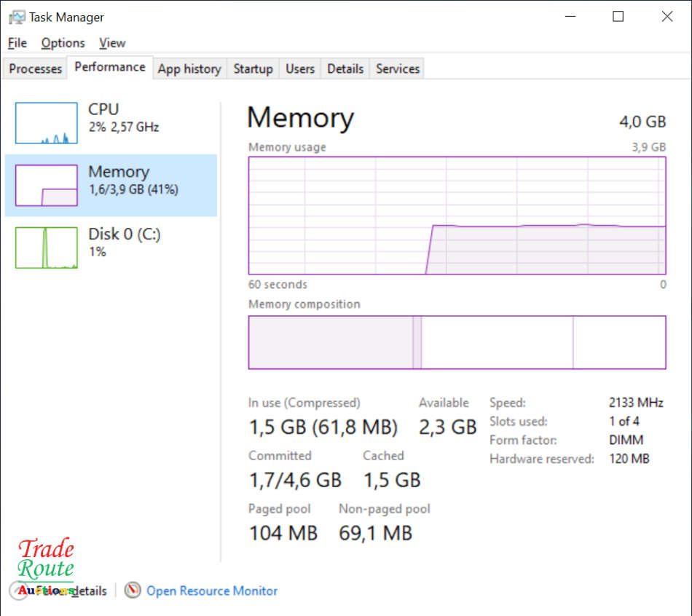Open the View menu
The height and width of the screenshot is (616, 692).
[112, 43]
